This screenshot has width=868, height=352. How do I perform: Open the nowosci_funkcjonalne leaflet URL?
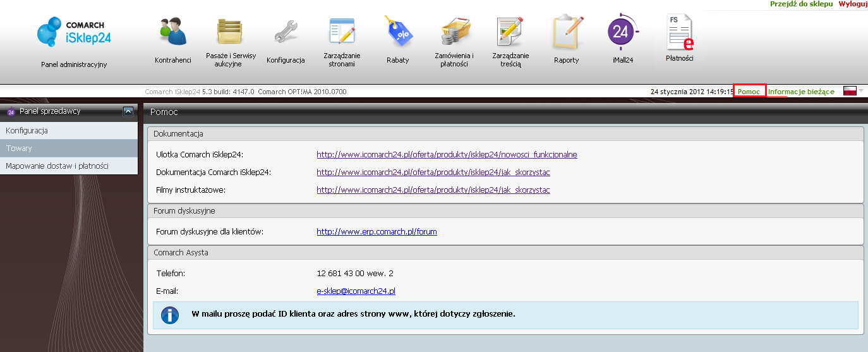point(447,155)
